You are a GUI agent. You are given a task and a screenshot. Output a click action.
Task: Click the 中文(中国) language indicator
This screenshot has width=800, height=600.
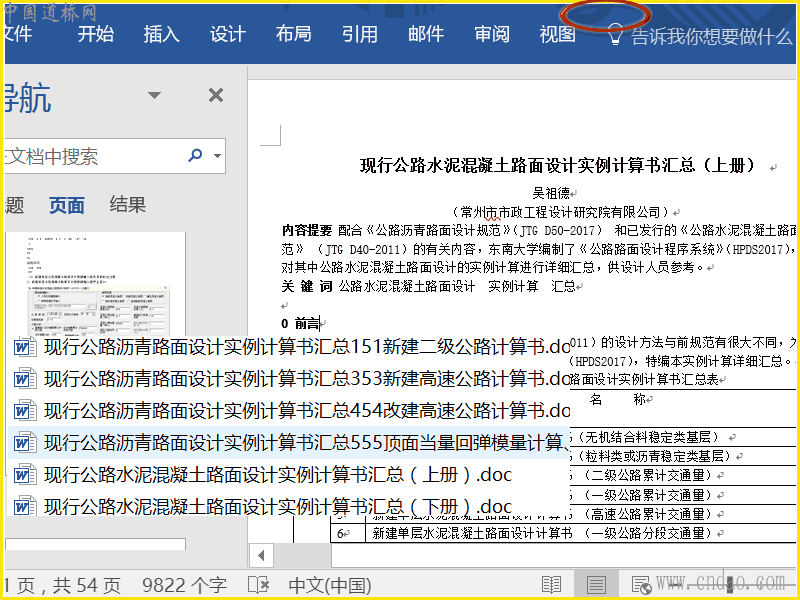[330, 585]
